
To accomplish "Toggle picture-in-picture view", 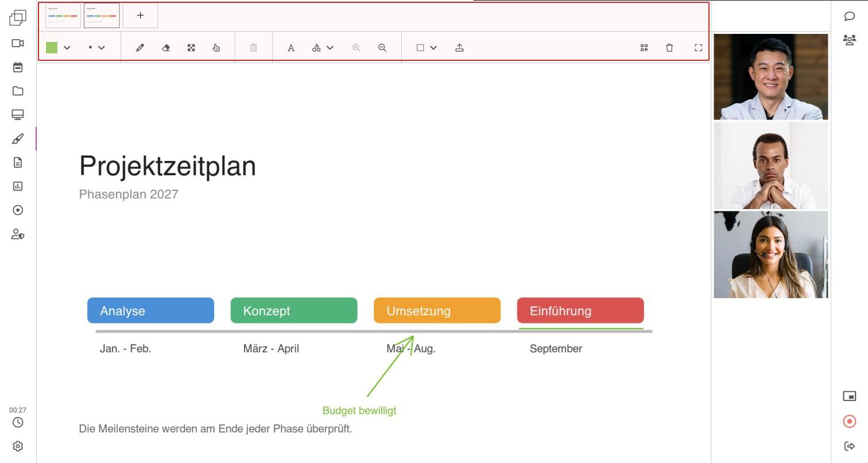I will pos(850,396).
